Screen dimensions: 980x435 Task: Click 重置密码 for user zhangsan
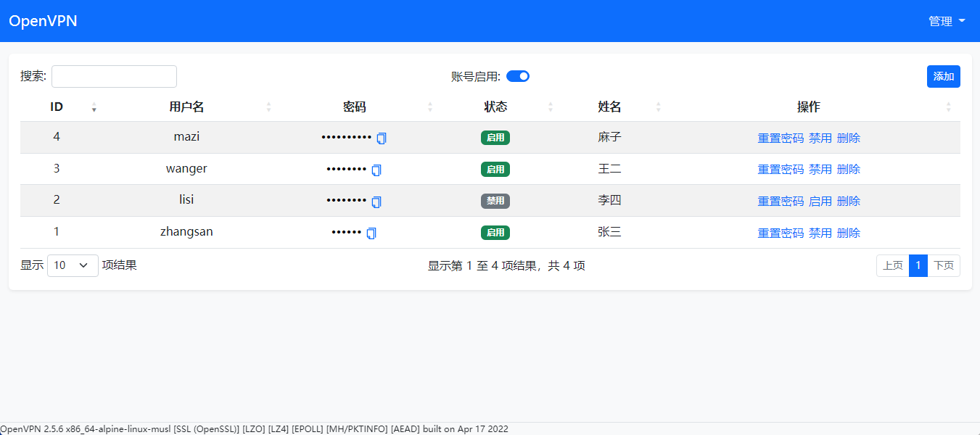tap(781, 233)
